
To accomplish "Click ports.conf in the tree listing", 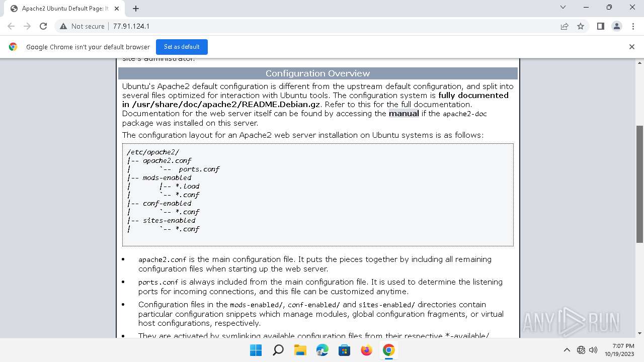I will click(199, 169).
